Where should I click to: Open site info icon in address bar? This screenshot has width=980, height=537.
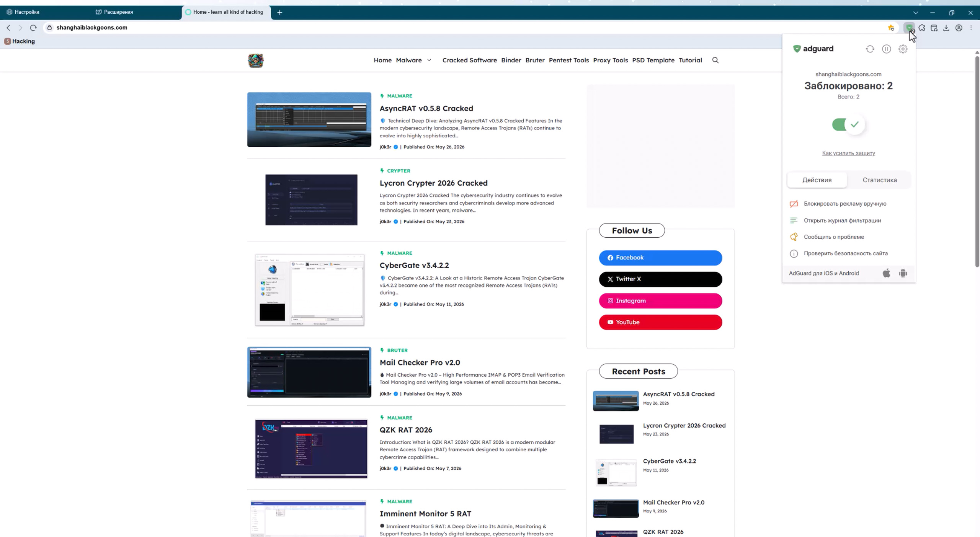point(49,28)
